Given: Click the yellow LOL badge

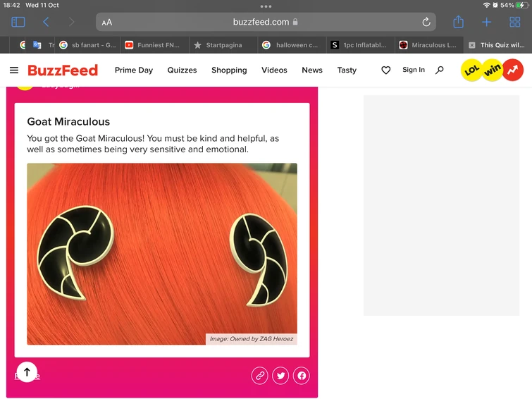Looking at the screenshot, I should (471, 70).
